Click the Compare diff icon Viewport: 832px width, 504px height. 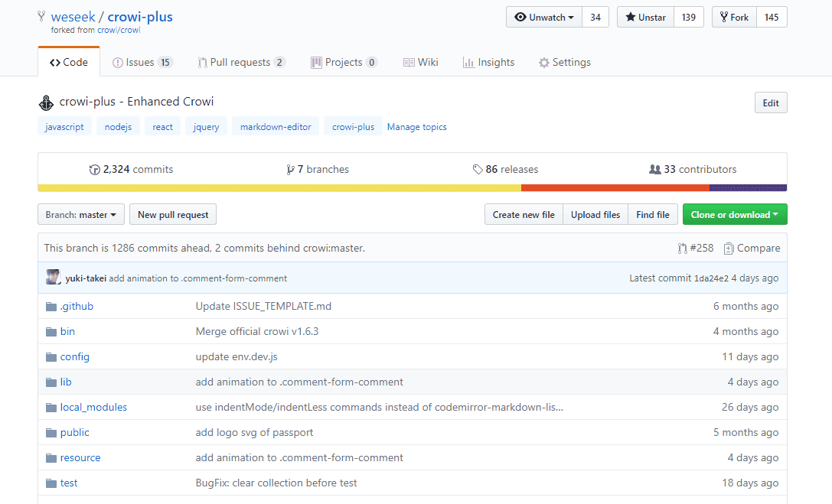coord(729,249)
